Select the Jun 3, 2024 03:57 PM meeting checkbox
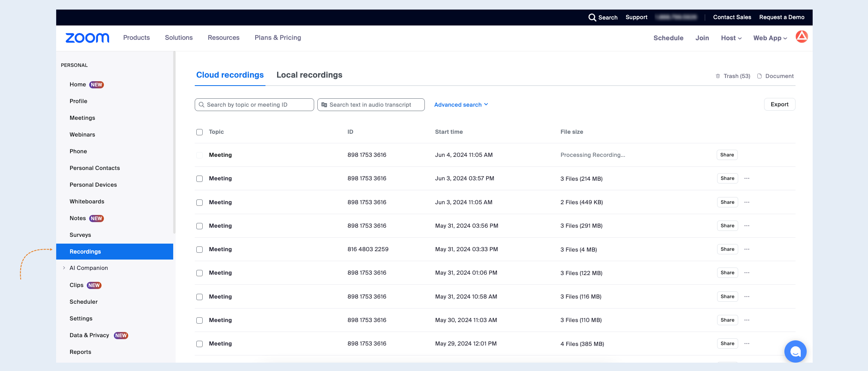The width and height of the screenshot is (868, 371). pyautogui.click(x=199, y=179)
